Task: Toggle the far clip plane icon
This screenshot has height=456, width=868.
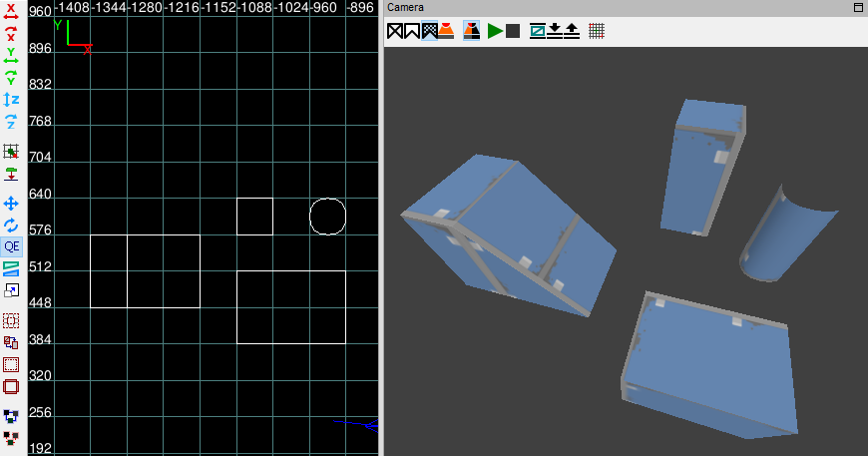Action: click(x=537, y=31)
